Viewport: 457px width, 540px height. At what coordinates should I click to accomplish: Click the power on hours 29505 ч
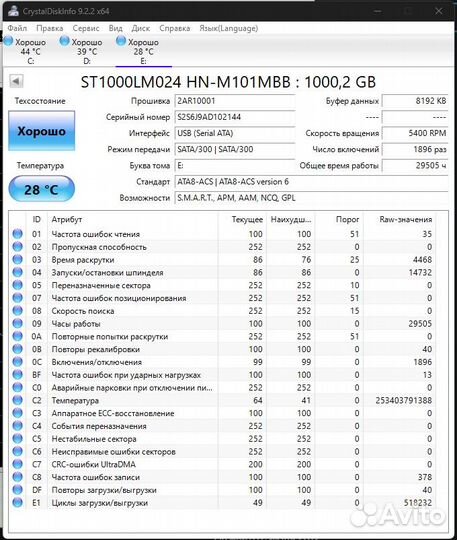pyautogui.click(x=415, y=166)
